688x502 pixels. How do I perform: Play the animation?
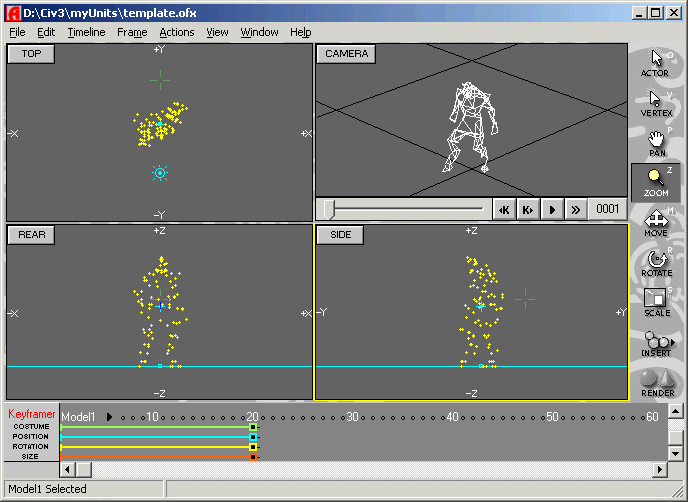[552, 210]
